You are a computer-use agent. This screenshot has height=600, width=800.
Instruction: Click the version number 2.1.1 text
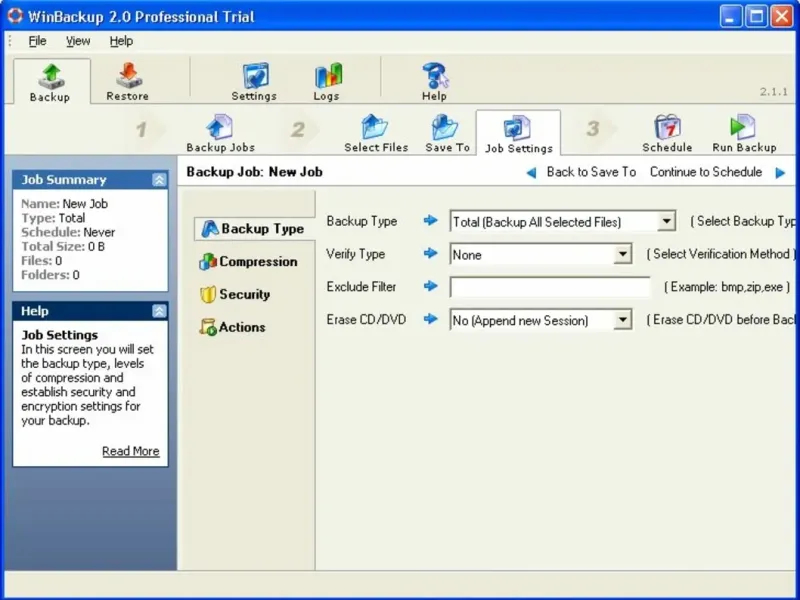773,92
